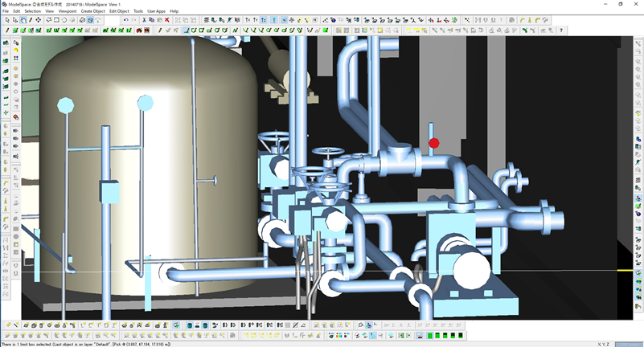Select the pencil draw tool
The width and height of the screenshot is (644, 347).
click(x=31, y=20)
